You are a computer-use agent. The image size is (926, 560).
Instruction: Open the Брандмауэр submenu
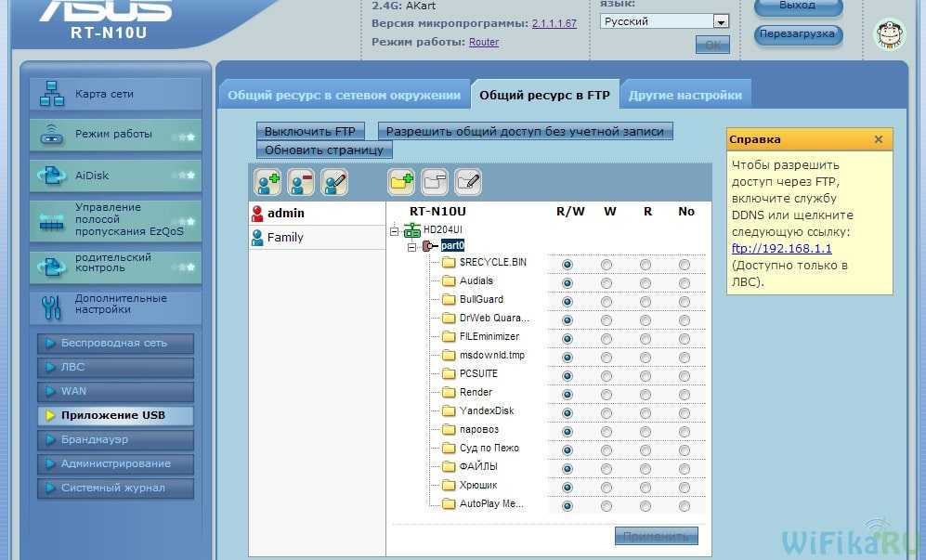116,440
